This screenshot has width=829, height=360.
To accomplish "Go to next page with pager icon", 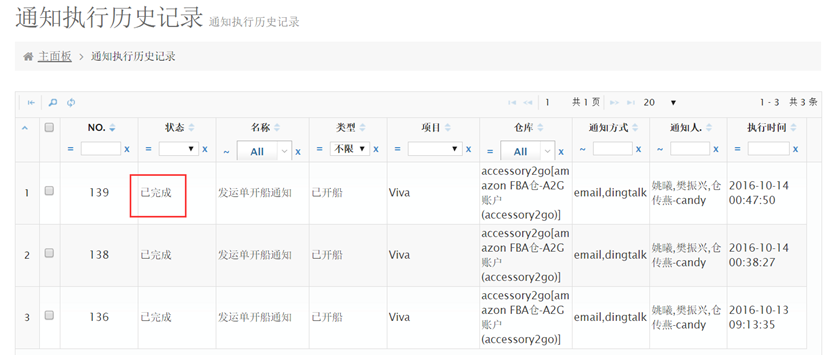I will (x=614, y=103).
